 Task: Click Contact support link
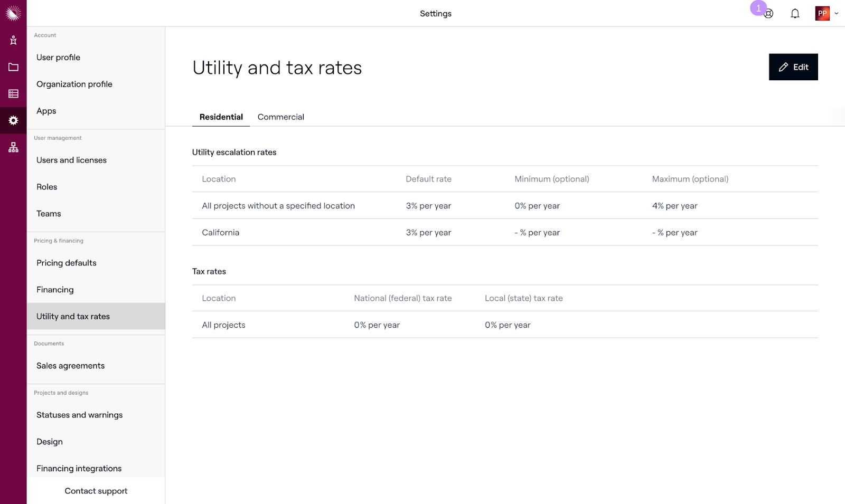(x=96, y=491)
